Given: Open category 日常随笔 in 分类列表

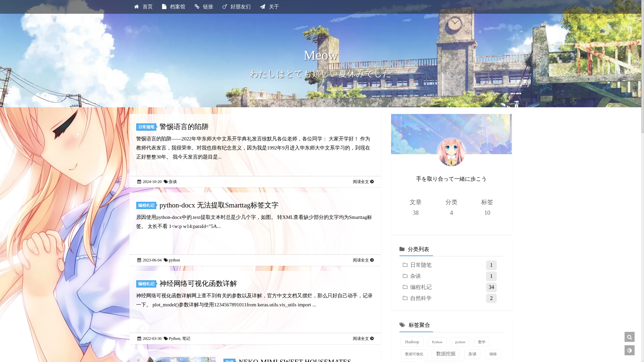Looking at the screenshot, I should coord(421,265).
